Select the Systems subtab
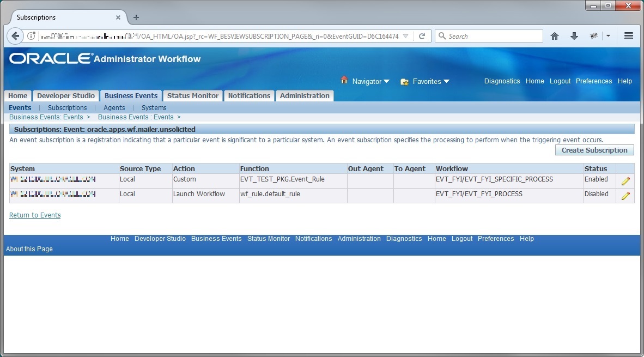The image size is (644, 357). (x=154, y=107)
